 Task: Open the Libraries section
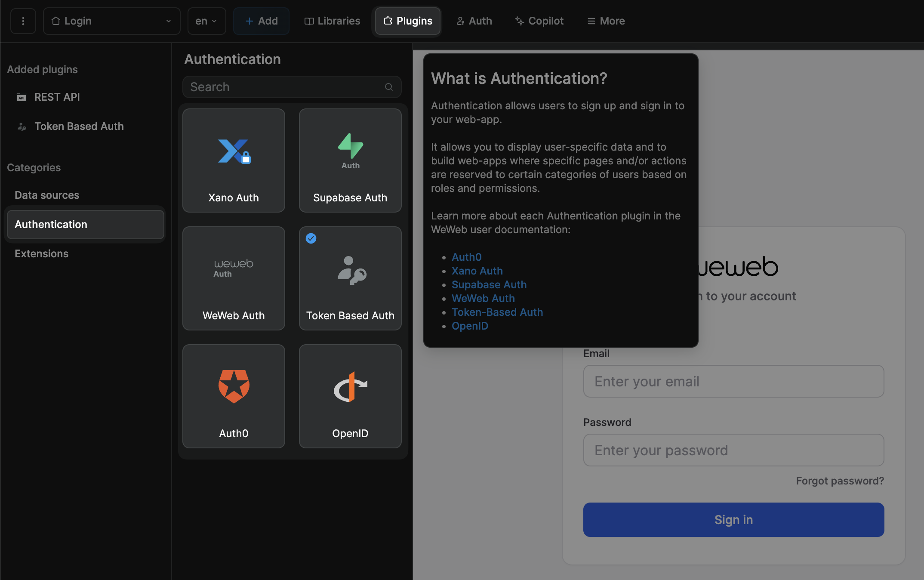[x=332, y=21]
